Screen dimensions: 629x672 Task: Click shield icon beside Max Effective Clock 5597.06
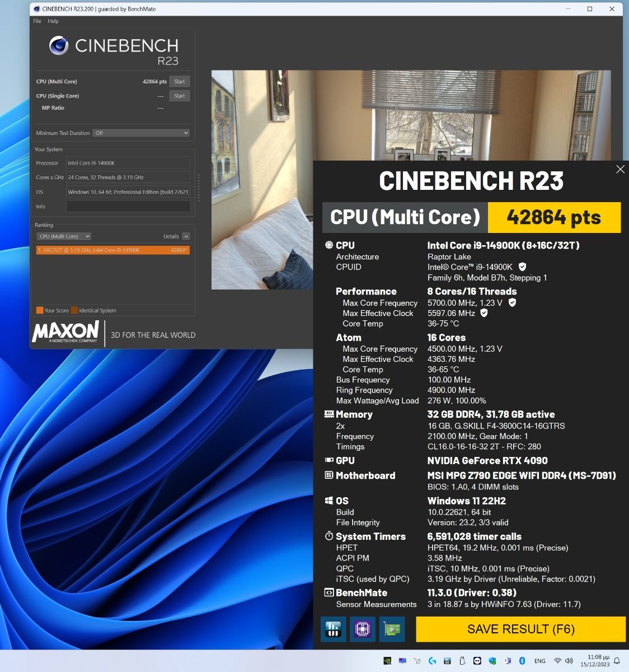[484, 313]
